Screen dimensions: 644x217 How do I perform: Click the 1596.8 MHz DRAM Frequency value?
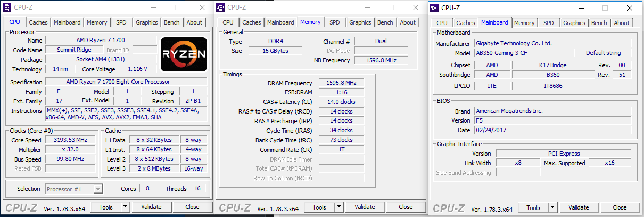click(341, 83)
